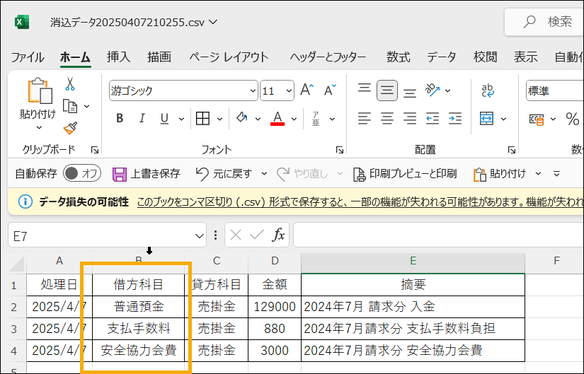Toggle Bold formatting
Image resolution: width=584 pixels, height=374 pixels.
click(120, 118)
